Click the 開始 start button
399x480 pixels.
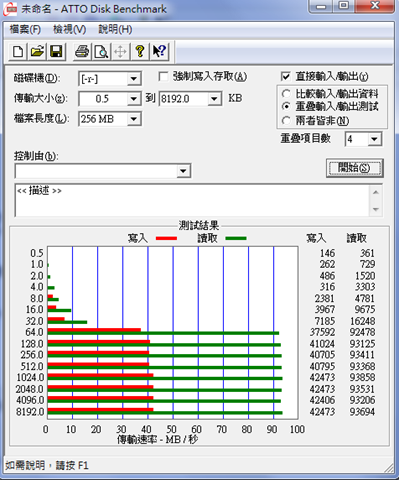[x=354, y=168]
